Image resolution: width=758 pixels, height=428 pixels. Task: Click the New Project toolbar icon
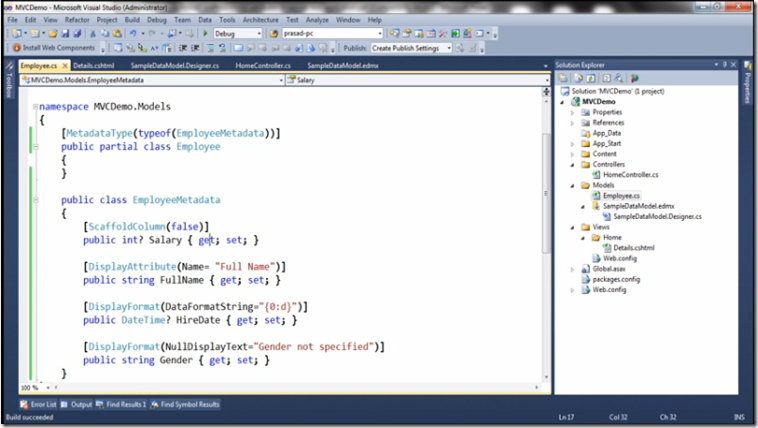tap(16, 33)
